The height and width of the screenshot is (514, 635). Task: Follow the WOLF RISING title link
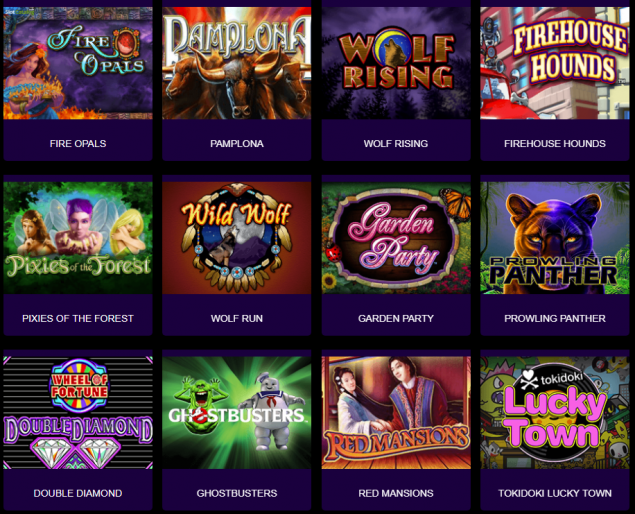click(396, 143)
